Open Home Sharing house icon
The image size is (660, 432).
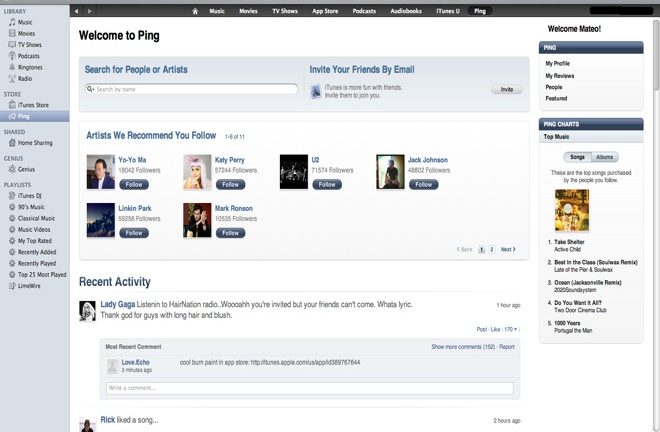coord(12,143)
